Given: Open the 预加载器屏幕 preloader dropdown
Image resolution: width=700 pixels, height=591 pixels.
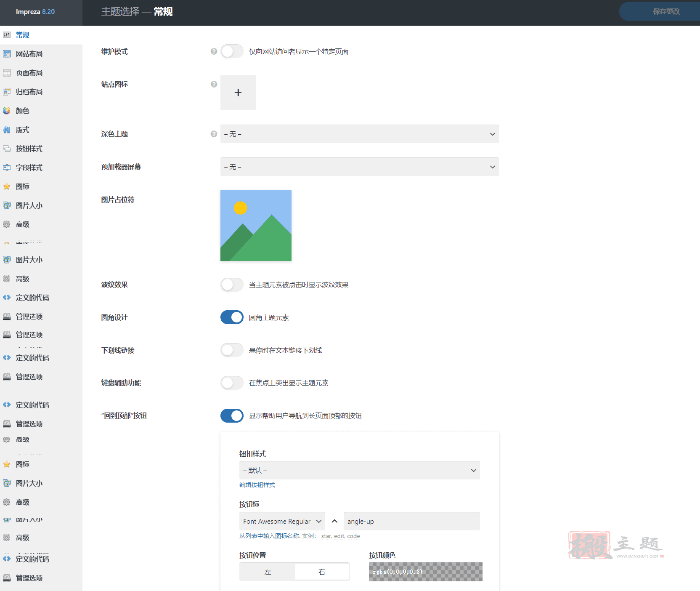Looking at the screenshot, I should [360, 167].
